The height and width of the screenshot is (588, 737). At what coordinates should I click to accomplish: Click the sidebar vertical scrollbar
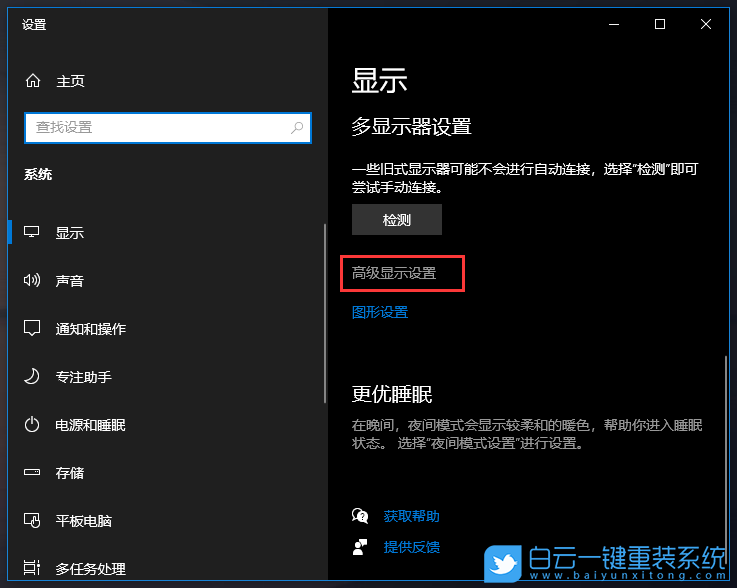(325, 314)
